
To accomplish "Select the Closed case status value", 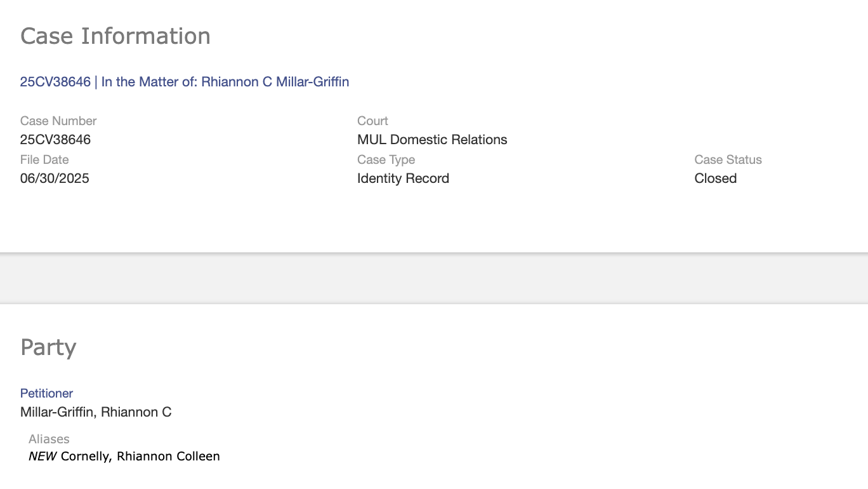I will [x=715, y=178].
